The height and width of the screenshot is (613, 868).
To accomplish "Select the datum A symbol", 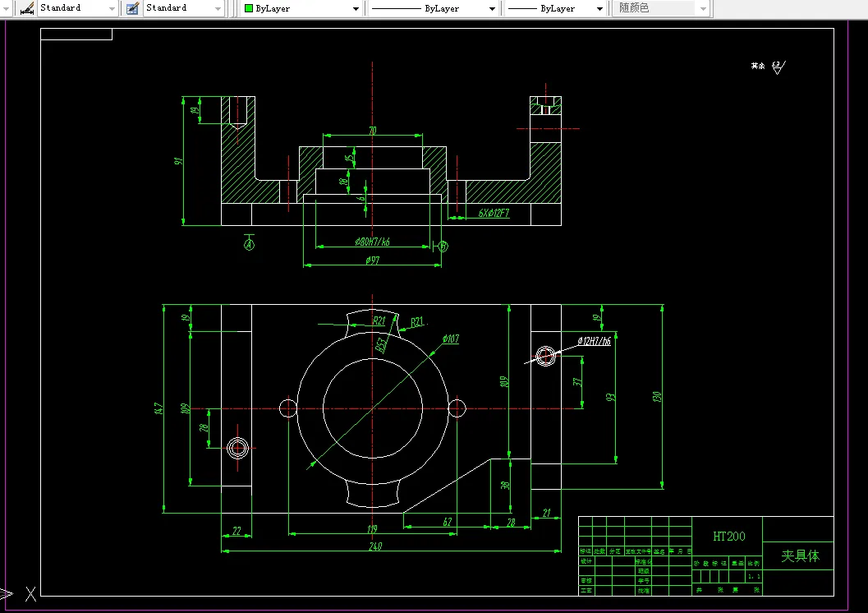I will click(249, 243).
